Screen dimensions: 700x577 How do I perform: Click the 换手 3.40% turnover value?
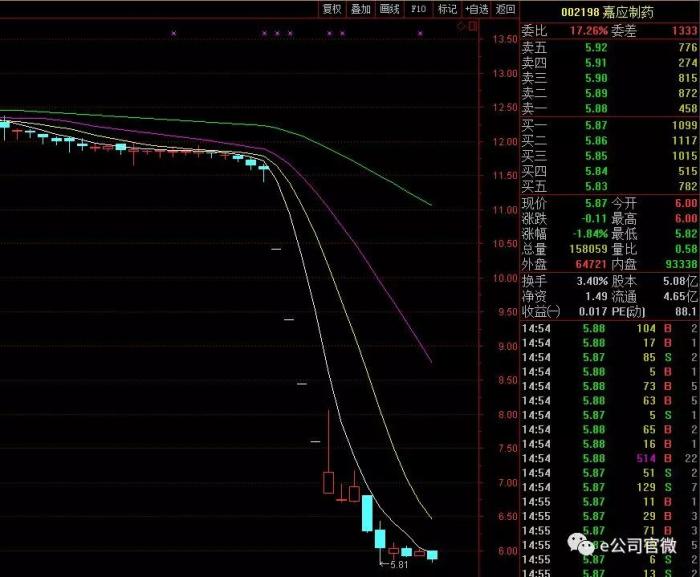(x=592, y=281)
